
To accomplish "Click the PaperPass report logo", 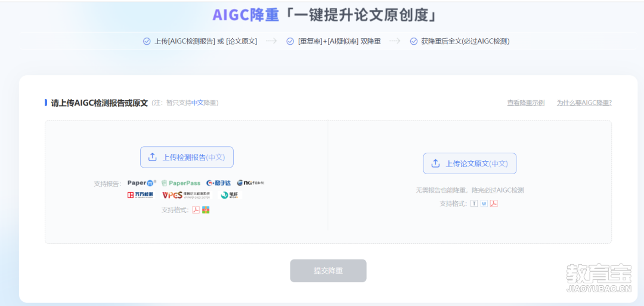I will [x=181, y=183].
